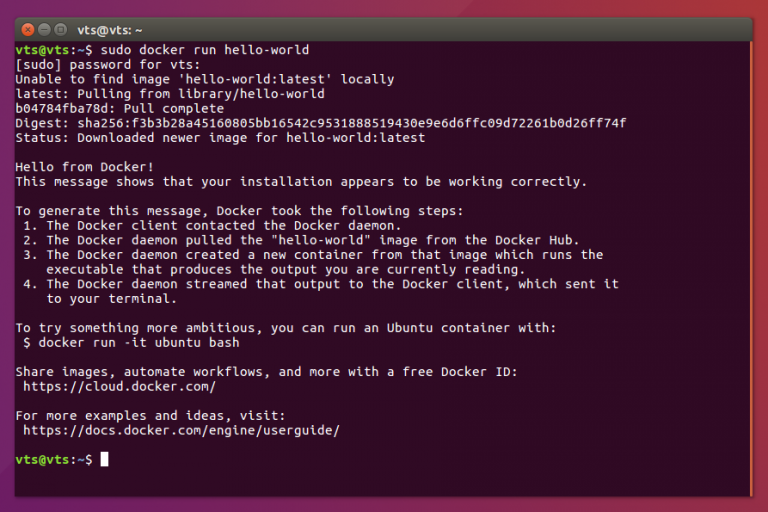Click the 'Unable to find image' message

[x=204, y=79]
